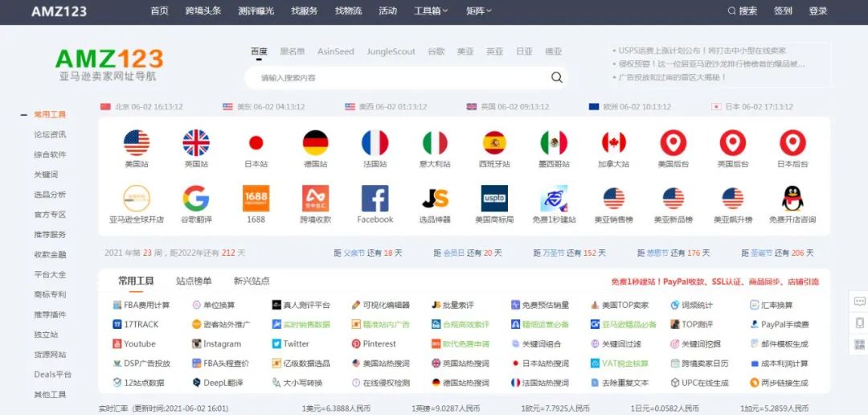Open the UPC在线生成 tool link
The image size is (868, 415).
(x=700, y=383)
